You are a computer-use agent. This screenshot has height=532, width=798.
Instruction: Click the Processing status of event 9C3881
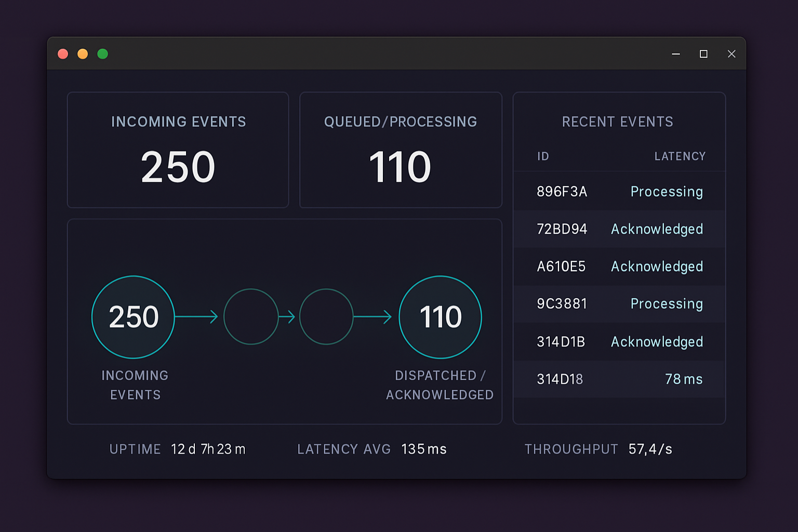point(667,304)
